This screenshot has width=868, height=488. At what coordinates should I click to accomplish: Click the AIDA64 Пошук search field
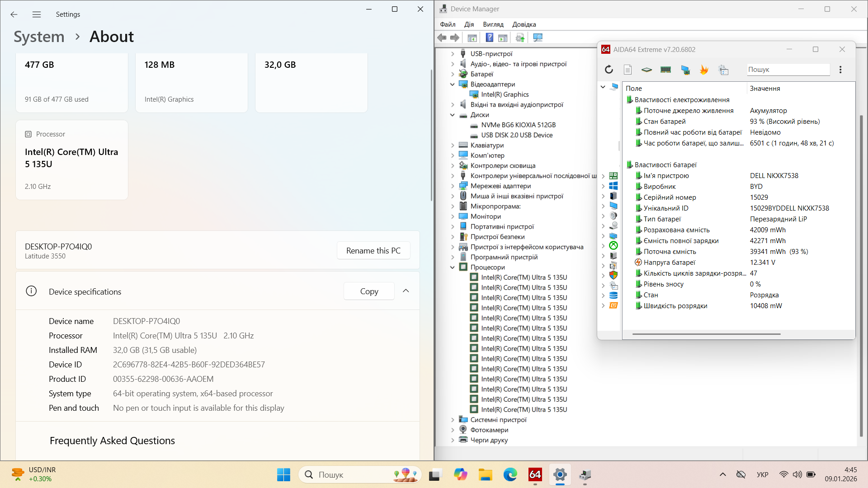point(788,70)
